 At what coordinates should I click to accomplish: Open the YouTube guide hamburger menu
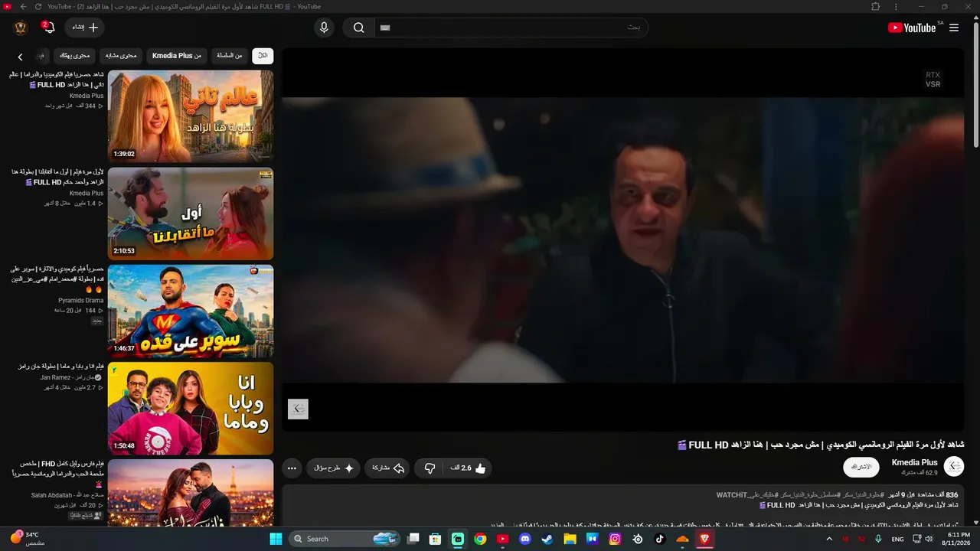[x=954, y=28]
